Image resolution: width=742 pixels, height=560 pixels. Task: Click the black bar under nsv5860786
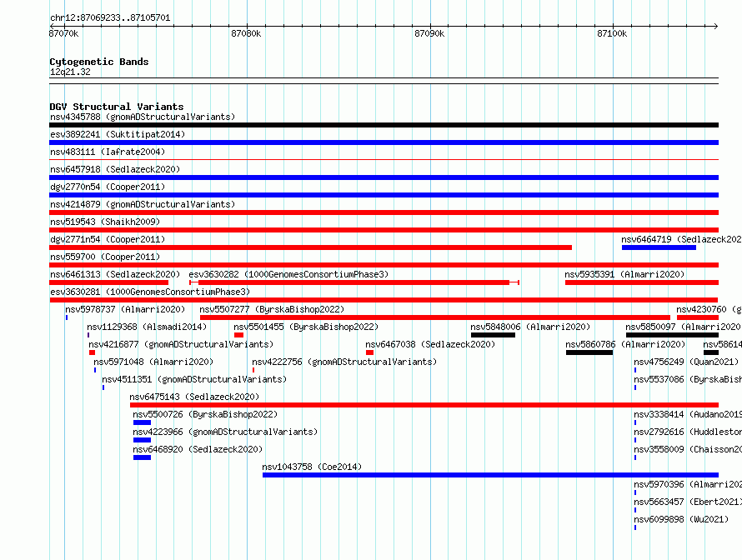(x=589, y=352)
